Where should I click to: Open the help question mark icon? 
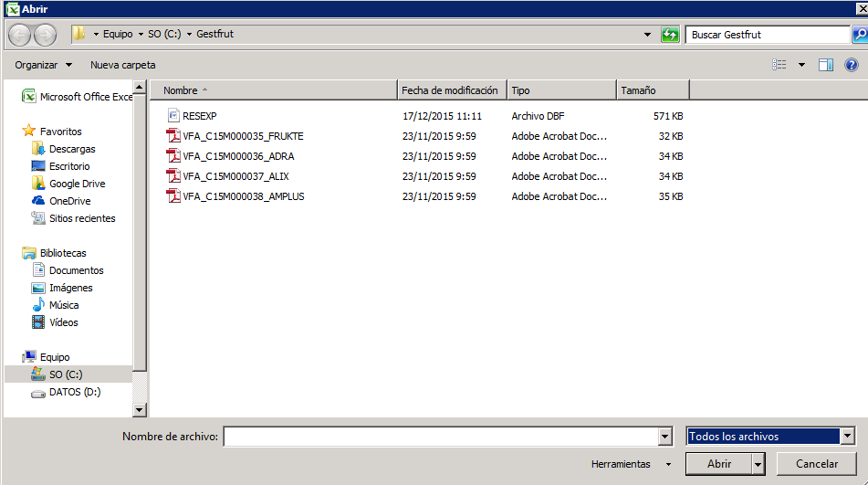[x=852, y=65]
